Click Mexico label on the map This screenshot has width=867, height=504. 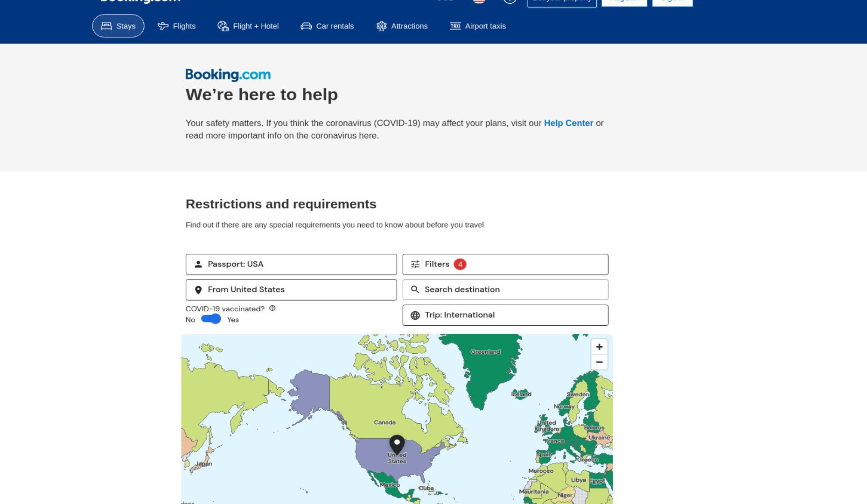click(x=390, y=485)
